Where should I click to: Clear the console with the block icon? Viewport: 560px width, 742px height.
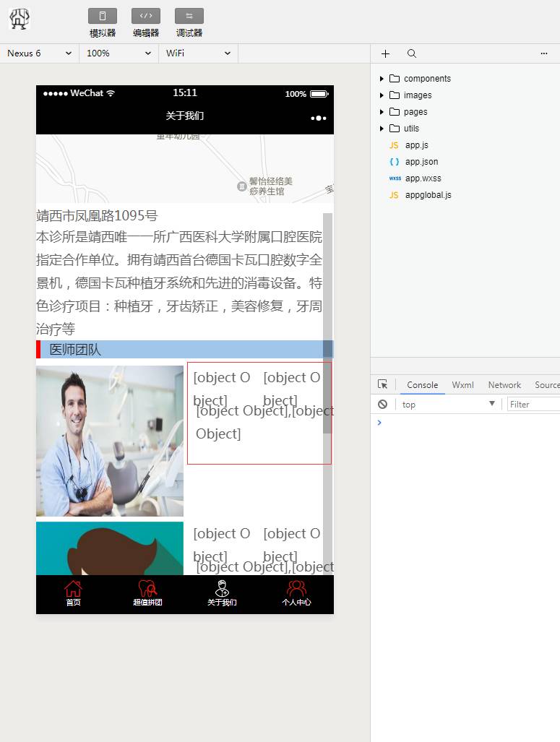pos(382,404)
